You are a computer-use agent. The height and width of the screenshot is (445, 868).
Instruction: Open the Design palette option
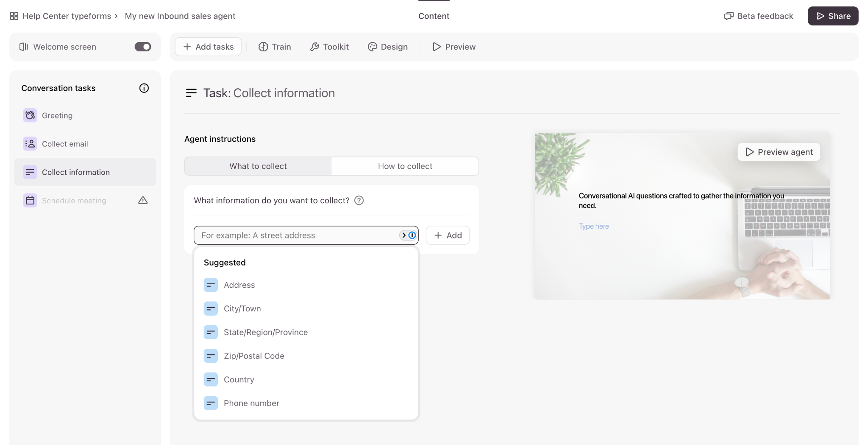coord(388,47)
